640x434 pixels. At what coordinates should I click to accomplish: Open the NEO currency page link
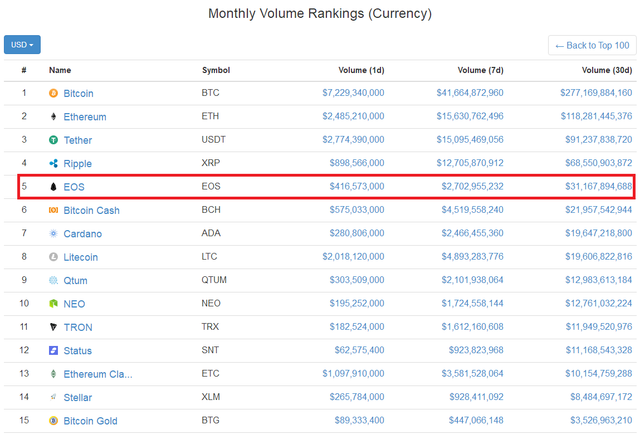click(75, 304)
